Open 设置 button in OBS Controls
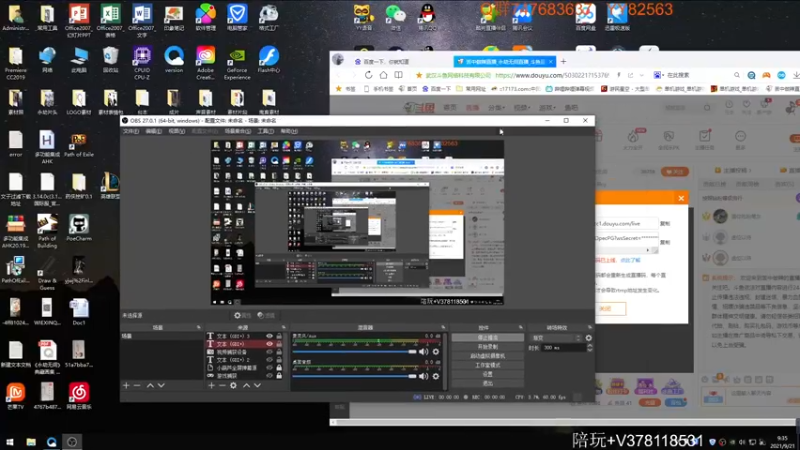This screenshot has height=450, width=800. [488, 374]
